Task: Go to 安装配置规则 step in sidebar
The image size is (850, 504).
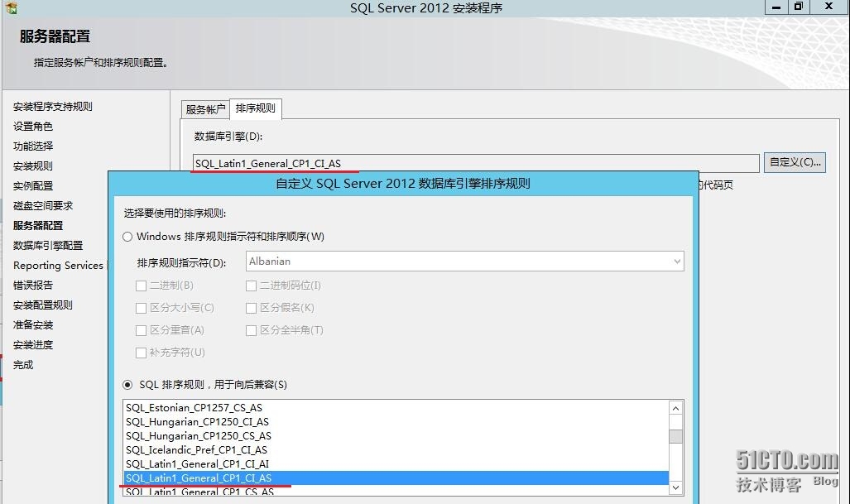Action: tap(43, 305)
